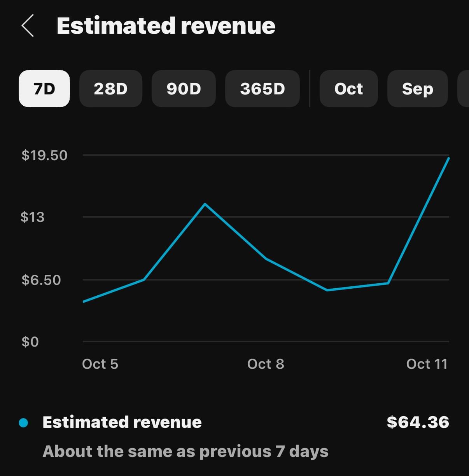This screenshot has width=469, height=476.
Task: Click the Estimated revenue legend label
Action: pyautogui.click(x=122, y=422)
